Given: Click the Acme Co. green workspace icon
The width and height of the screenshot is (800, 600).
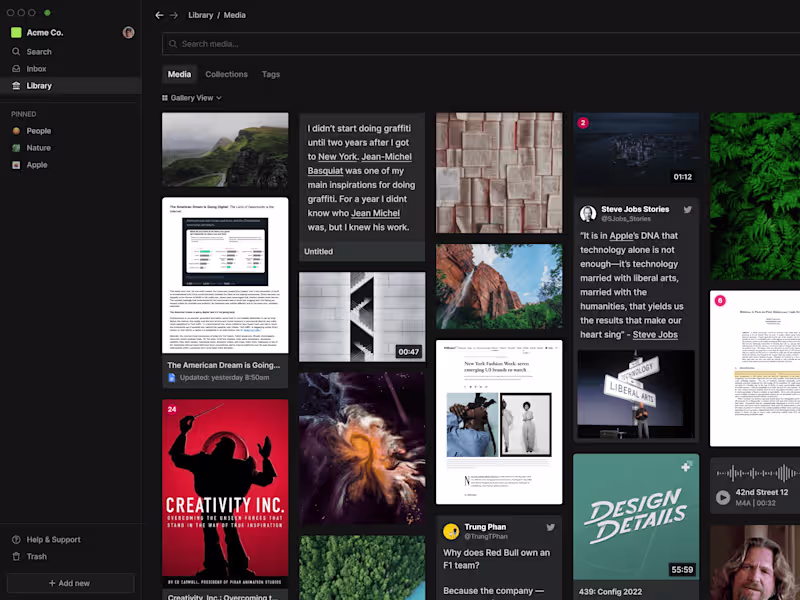Looking at the screenshot, I should pyautogui.click(x=16, y=33).
